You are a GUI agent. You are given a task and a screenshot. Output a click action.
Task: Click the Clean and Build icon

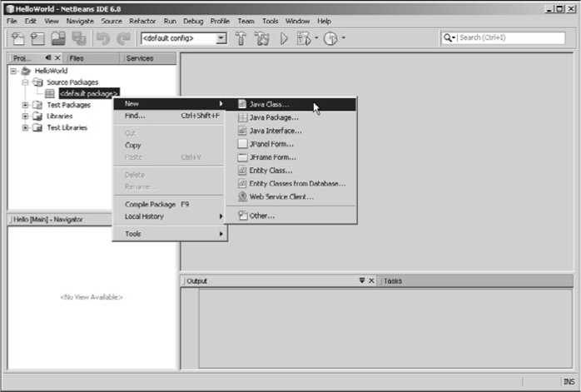coord(261,38)
